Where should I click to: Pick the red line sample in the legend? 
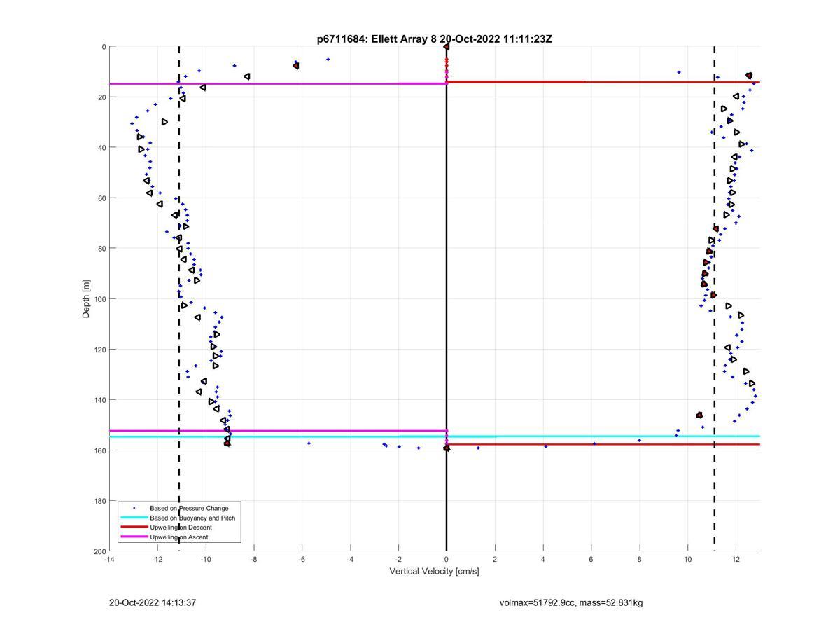pos(134,528)
